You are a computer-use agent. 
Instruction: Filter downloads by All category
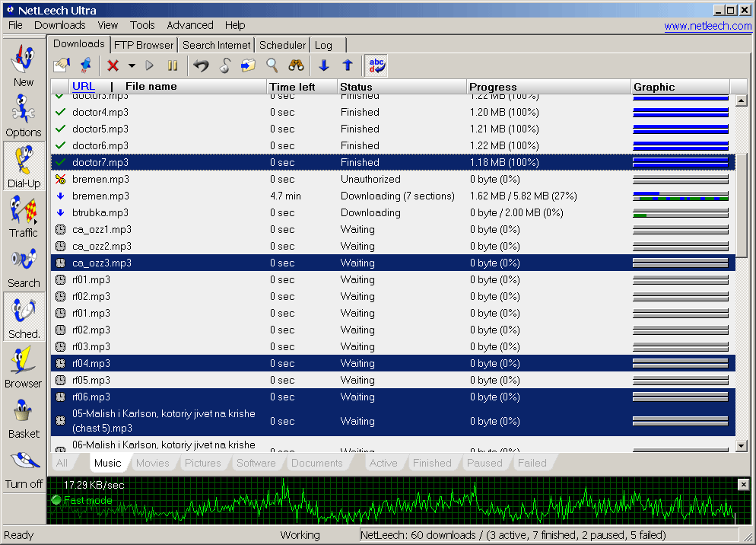(62, 463)
